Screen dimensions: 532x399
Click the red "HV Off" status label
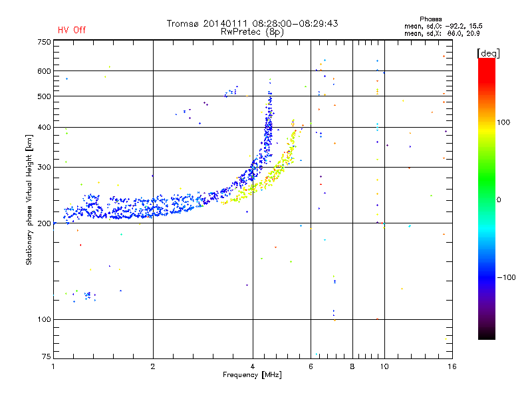tap(72, 30)
